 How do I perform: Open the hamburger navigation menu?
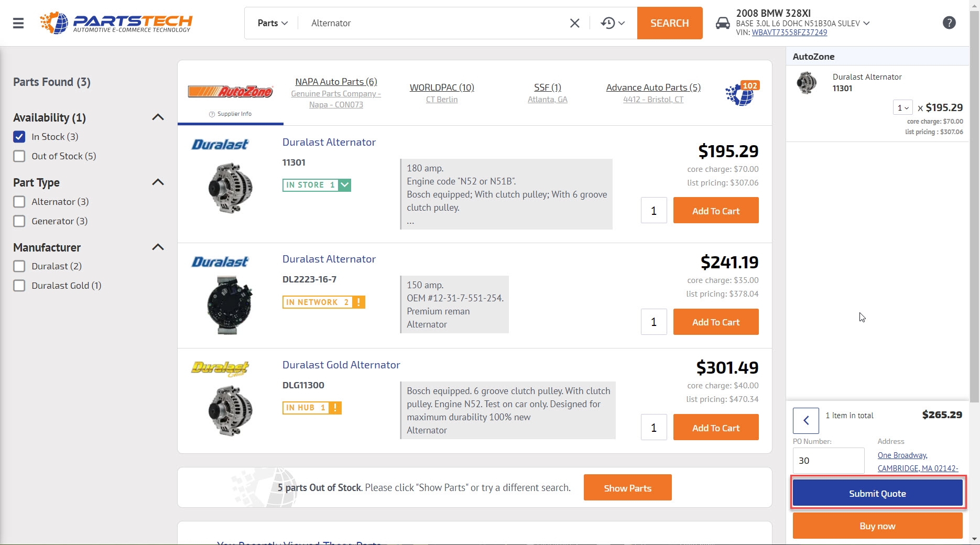(18, 23)
